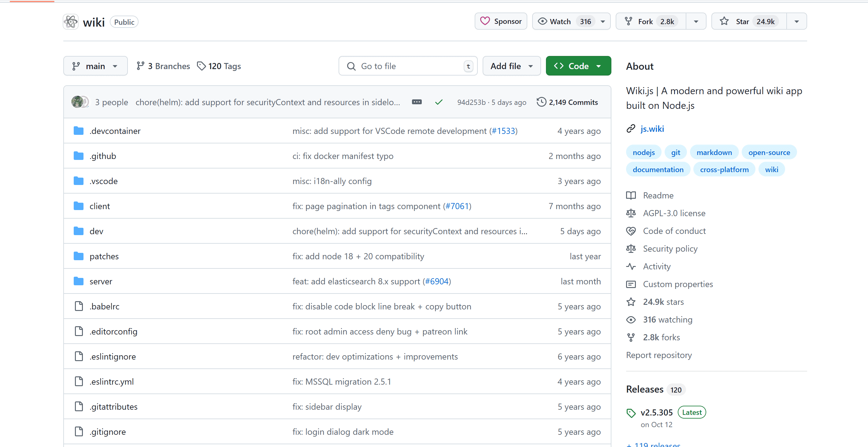Open the main branch selector dropdown

(95, 66)
